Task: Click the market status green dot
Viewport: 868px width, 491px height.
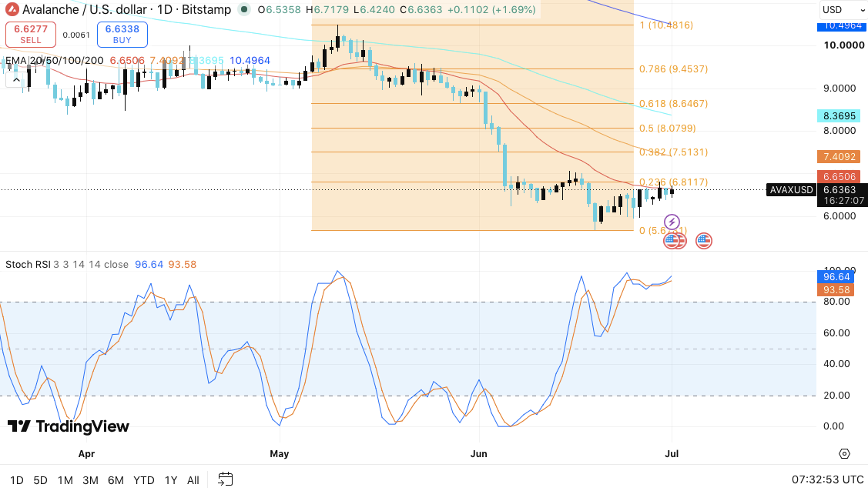Action: click(x=243, y=9)
